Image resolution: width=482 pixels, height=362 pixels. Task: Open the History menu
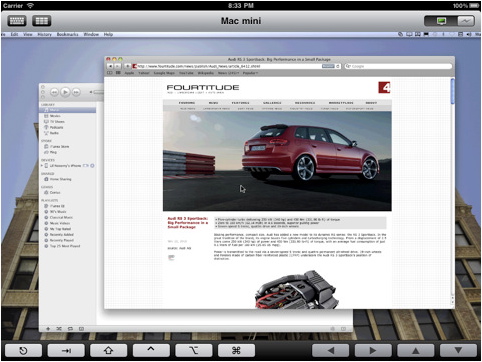[x=44, y=34]
